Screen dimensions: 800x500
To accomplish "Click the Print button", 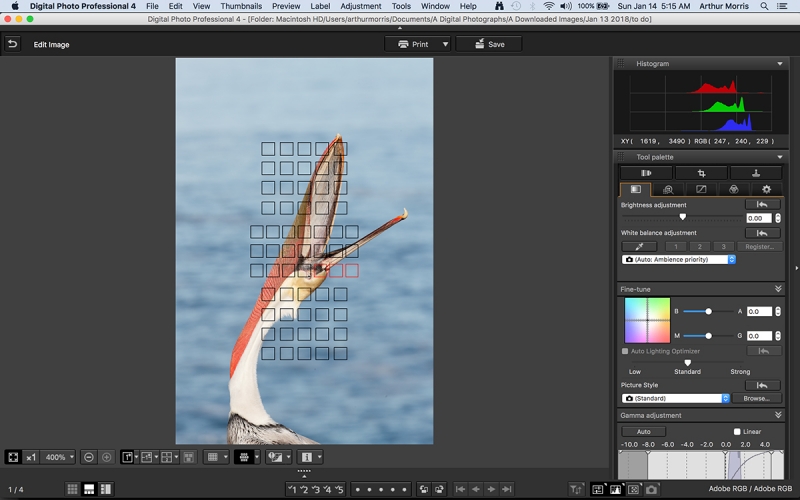I will 413,44.
